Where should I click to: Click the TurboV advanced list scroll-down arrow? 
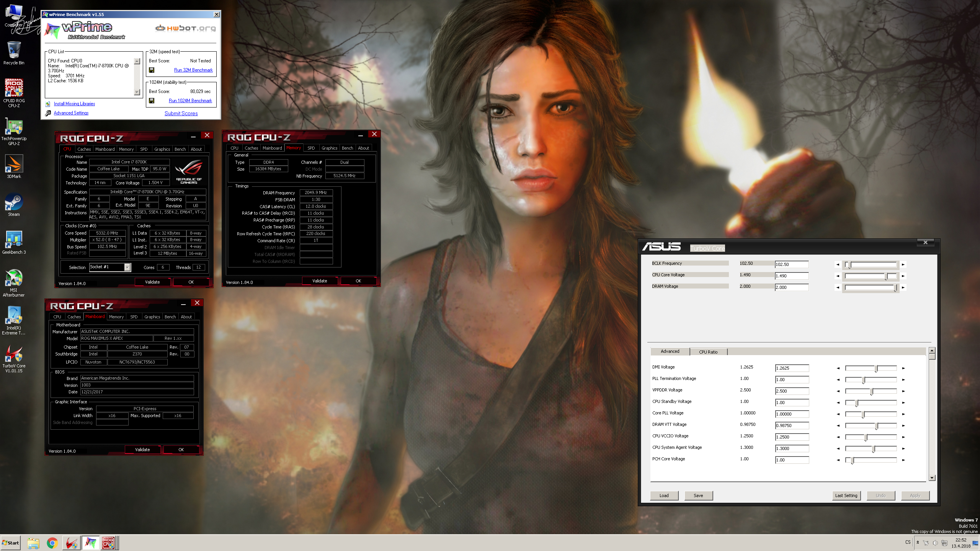(932, 478)
